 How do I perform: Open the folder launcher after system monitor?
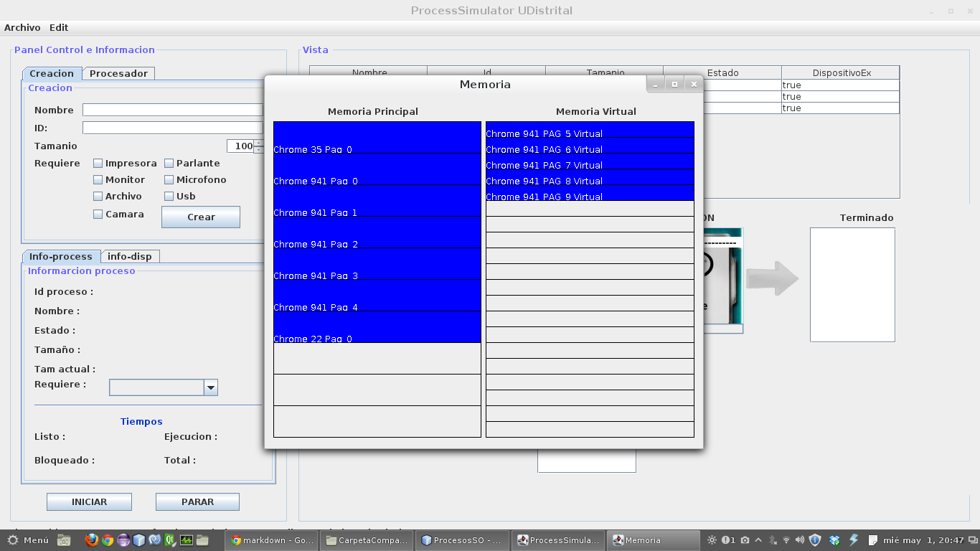click(x=202, y=540)
